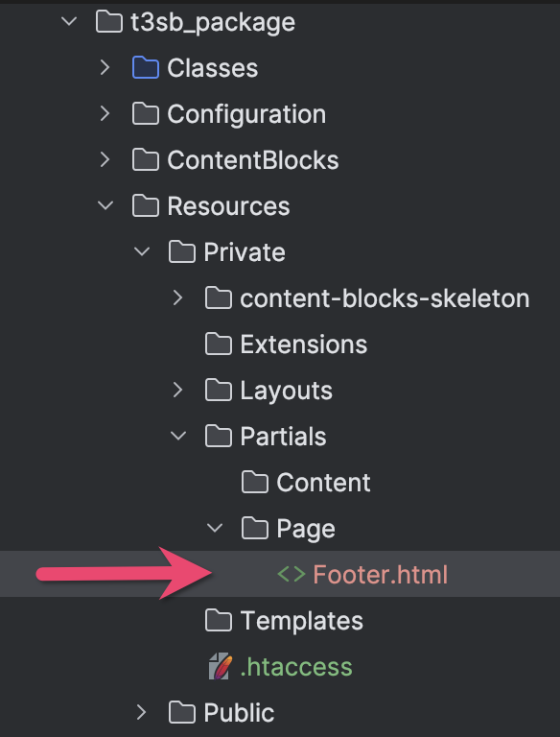Click the Templates folder icon
The width and height of the screenshot is (560, 737).
pos(219,621)
